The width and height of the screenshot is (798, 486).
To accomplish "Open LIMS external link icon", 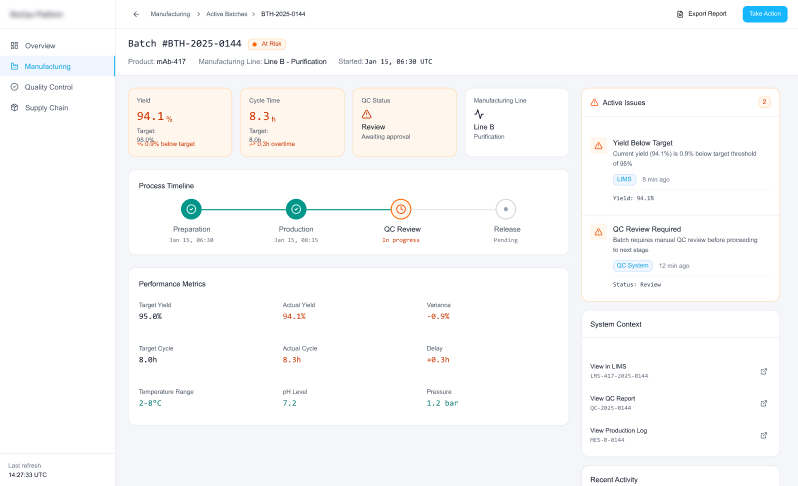I will (x=764, y=371).
